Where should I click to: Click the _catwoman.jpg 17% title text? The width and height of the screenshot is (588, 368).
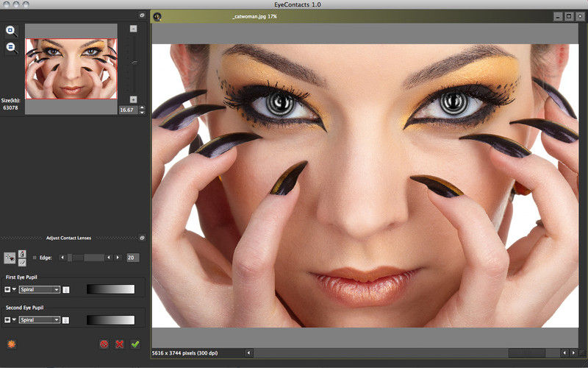tap(254, 16)
